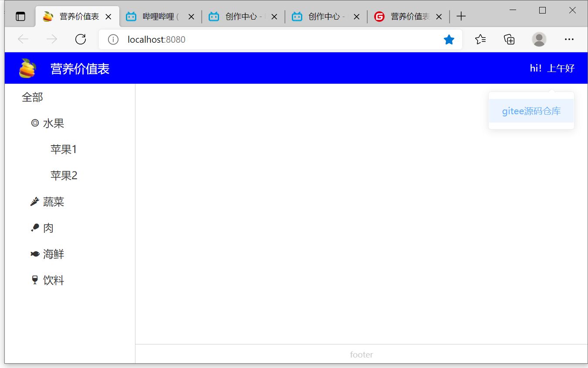The image size is (588, 368).
Task: Click the fruit logo in the blue header
Action: coord(27,68)
